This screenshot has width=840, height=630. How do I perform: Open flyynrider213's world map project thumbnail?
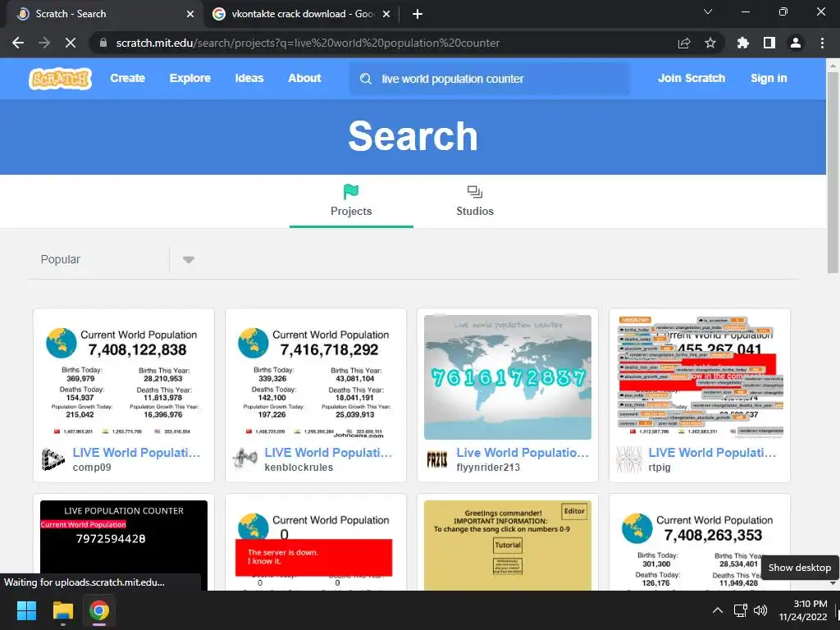pos(507,377)
